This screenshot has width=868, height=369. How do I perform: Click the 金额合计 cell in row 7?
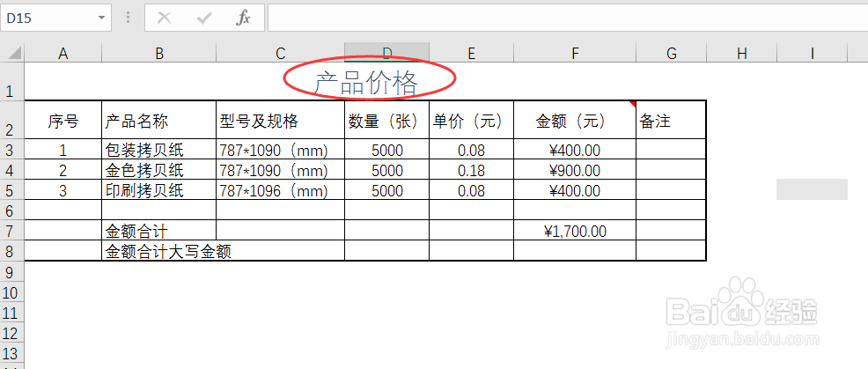click(158, 231)
